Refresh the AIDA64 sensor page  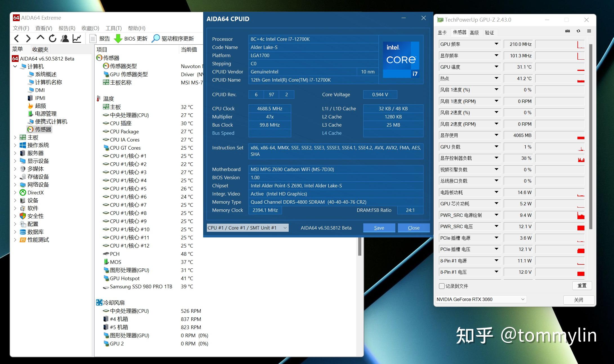(x=53, y=39)
